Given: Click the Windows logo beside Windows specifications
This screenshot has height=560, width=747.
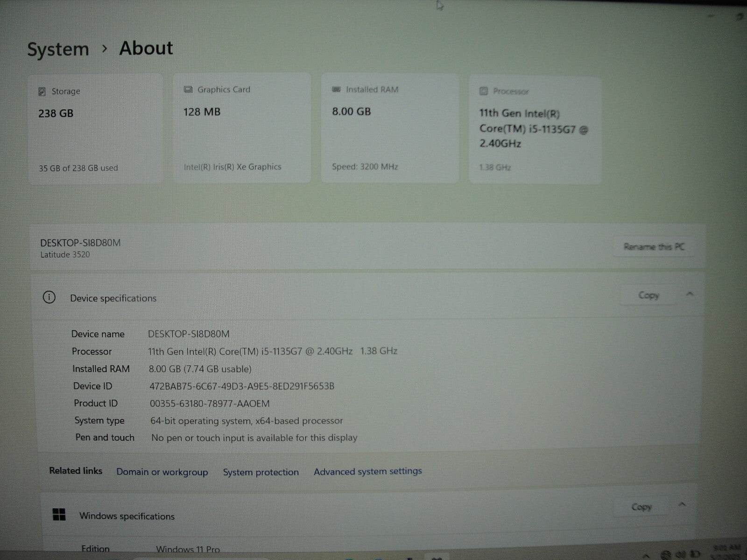Looking at the screenshot, I should point(59,516).
